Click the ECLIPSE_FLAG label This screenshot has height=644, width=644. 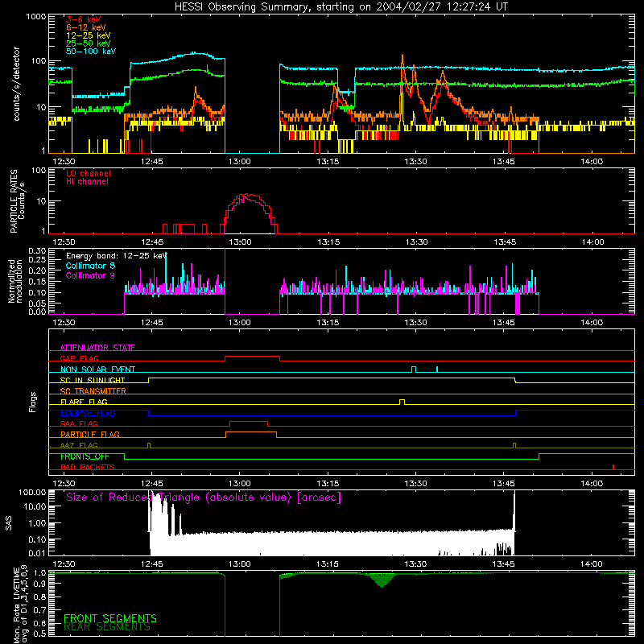[x=88, y=413]
